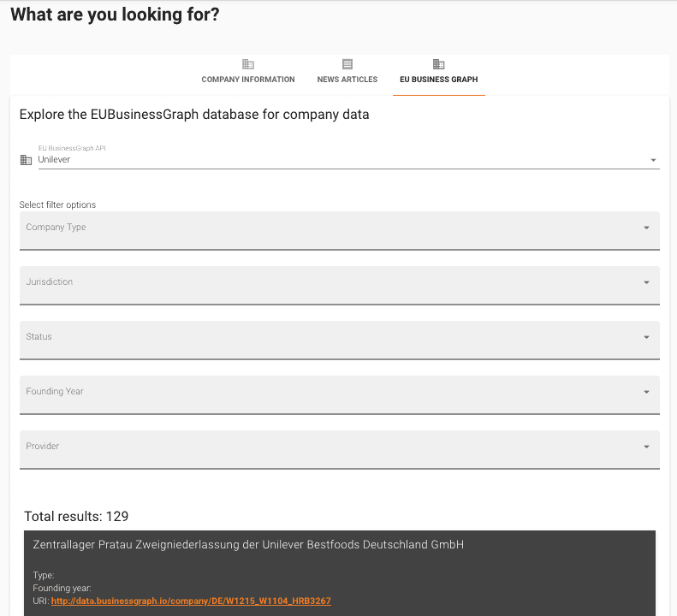The width and height of the screenshot is (677, 616).
Task: Click the Select filter options label
Action: pyautogui.click(x=57, y=204)
